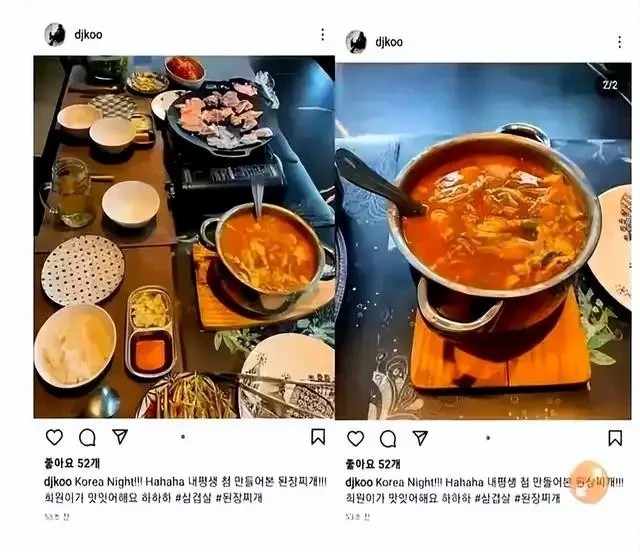Open djkoo username on right post header
This screenshot has width=640, height=552.
tap(389, 42)
